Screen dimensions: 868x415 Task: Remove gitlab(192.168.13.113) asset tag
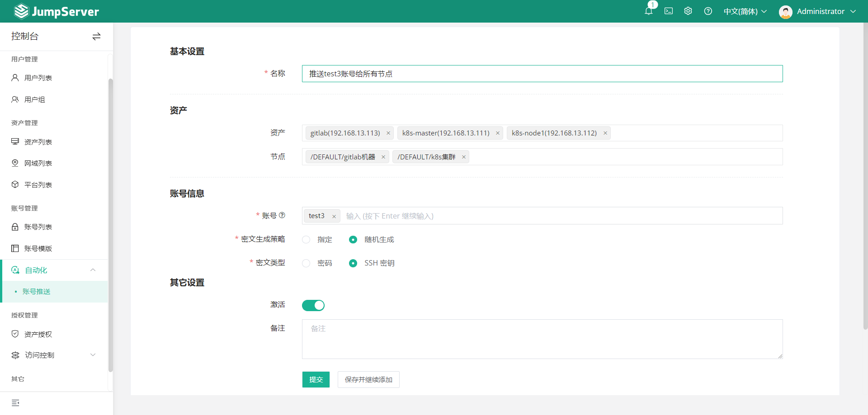coord(388,133)
